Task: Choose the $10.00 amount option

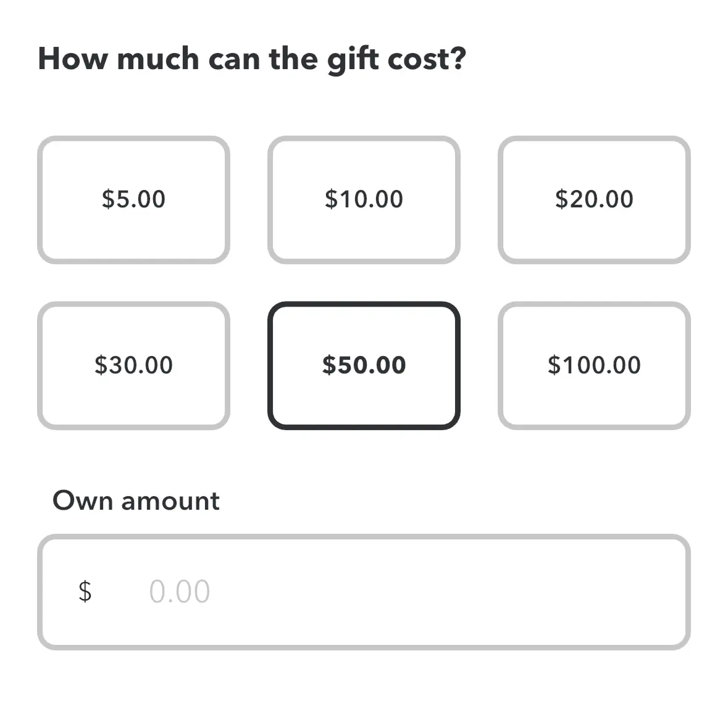Action: 364,199
